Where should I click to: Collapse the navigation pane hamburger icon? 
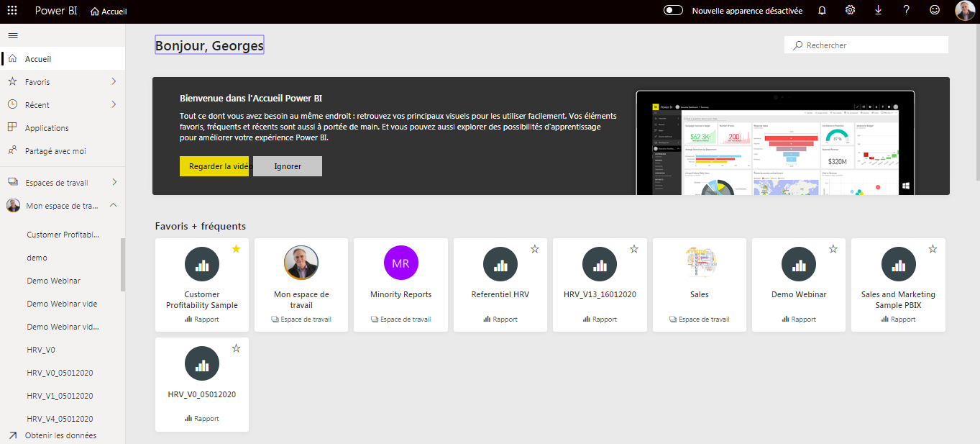[13, 35]
